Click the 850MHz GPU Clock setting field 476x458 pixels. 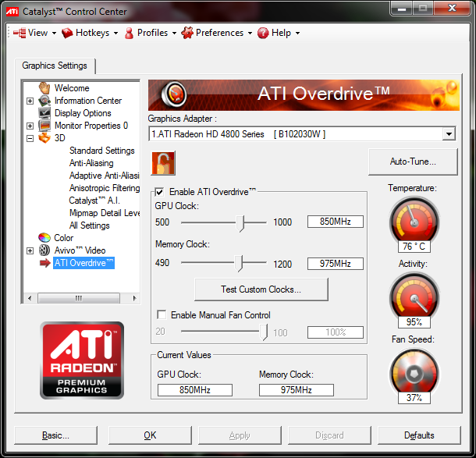point(335,222)
